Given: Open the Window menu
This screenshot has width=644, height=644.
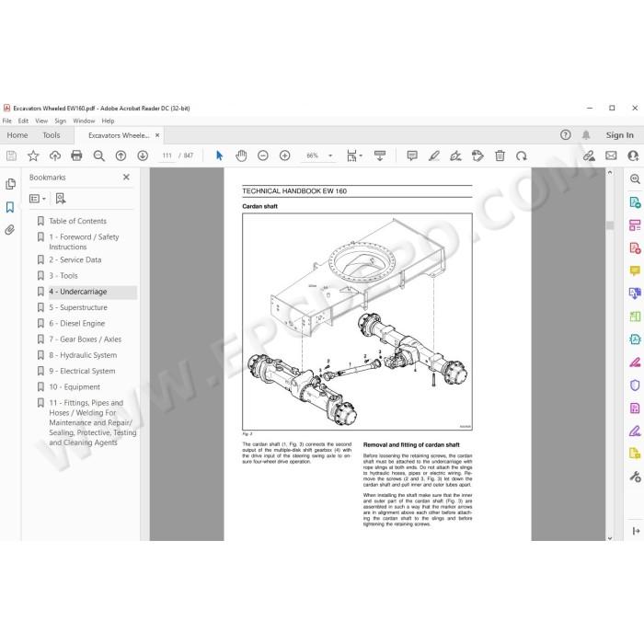Looking at the screenshot, I should point(84,121).
